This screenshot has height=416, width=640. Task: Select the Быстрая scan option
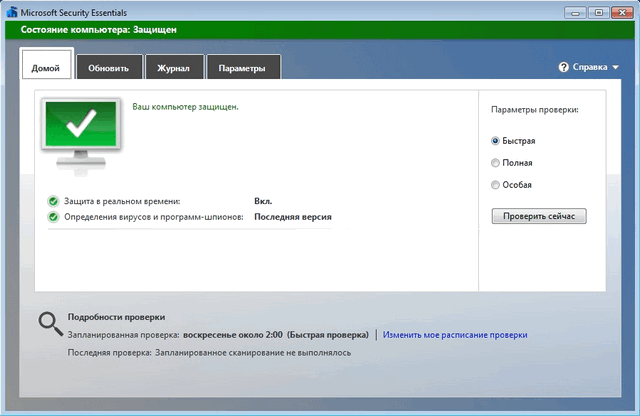pyautogui.click(x=496, y=141)
